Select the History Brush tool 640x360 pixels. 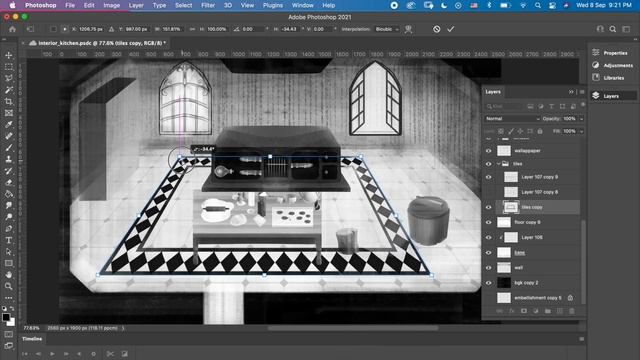pos(9,171)
